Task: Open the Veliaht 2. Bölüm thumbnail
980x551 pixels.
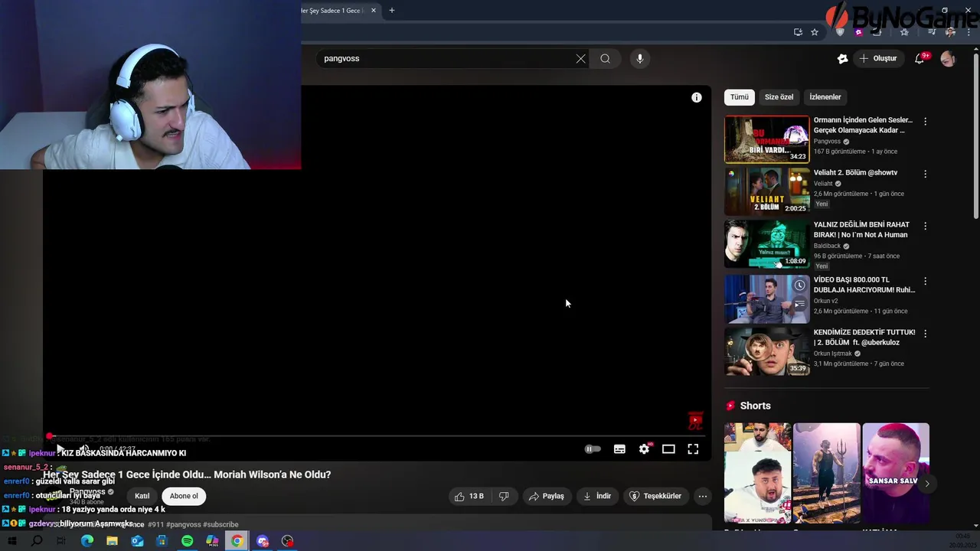Action: pyautogui.click(x=766, y=191)
